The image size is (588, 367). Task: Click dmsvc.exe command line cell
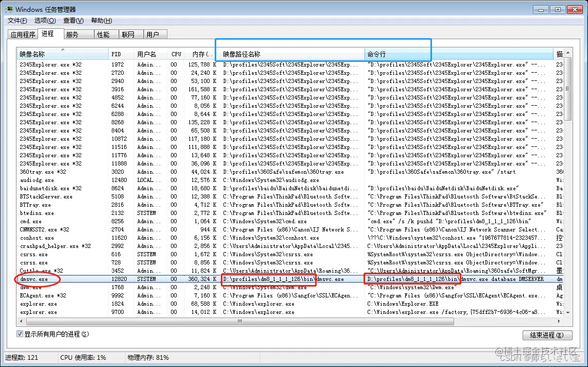455,279
